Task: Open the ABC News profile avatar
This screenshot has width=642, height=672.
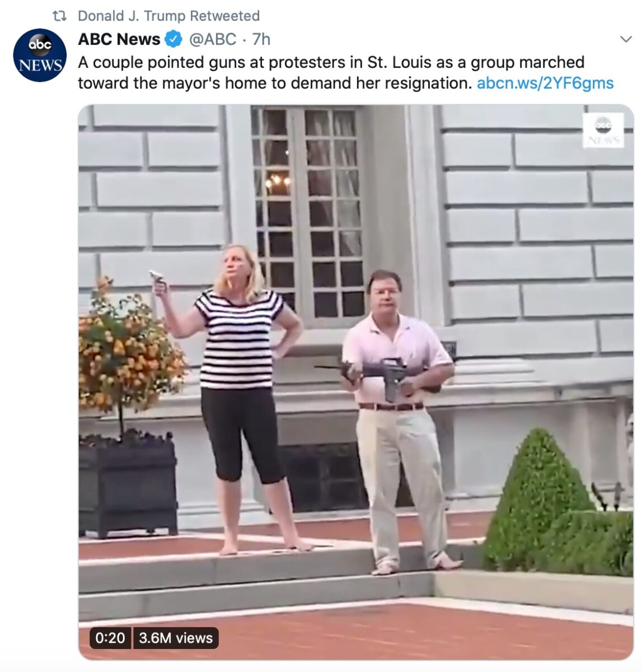Action: [x=40, y=55]
